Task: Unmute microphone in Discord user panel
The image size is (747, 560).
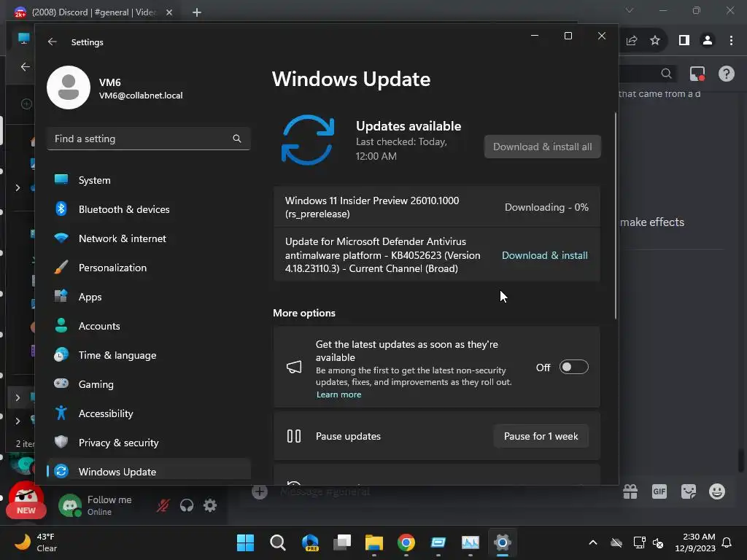Action: pos(163,505)
